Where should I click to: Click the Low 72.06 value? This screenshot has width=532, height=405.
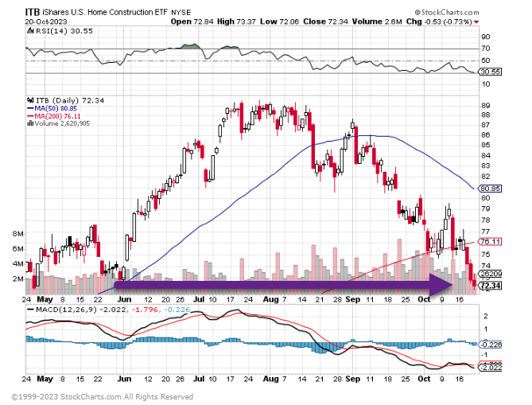click(x=279, y=21)
